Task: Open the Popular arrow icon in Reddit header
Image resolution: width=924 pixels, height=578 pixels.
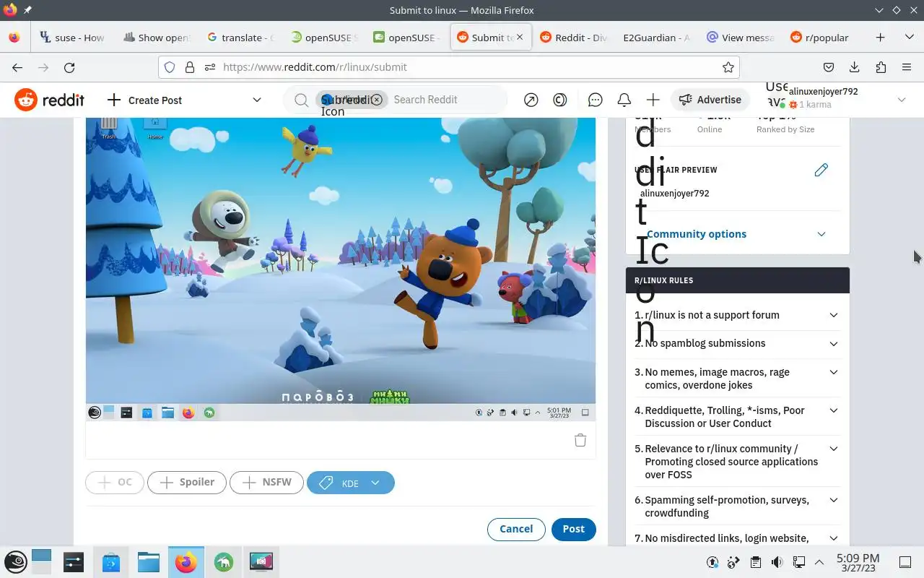Action: [531, 100]
